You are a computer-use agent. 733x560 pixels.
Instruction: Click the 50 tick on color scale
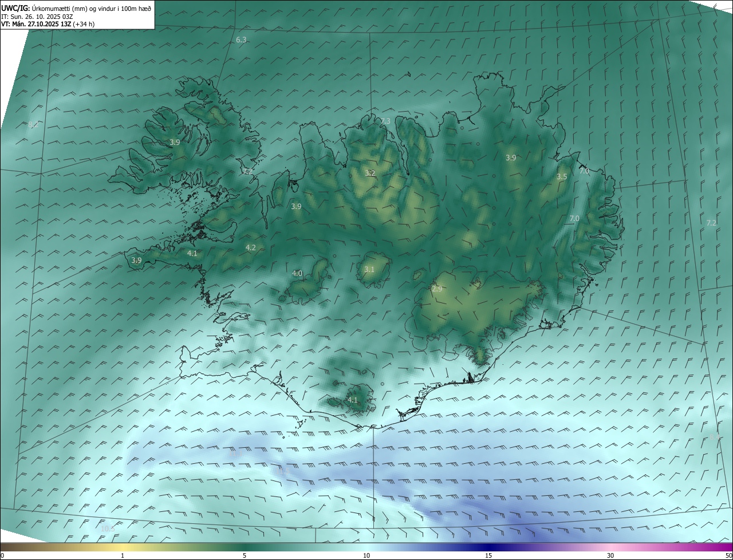(728, 555)
